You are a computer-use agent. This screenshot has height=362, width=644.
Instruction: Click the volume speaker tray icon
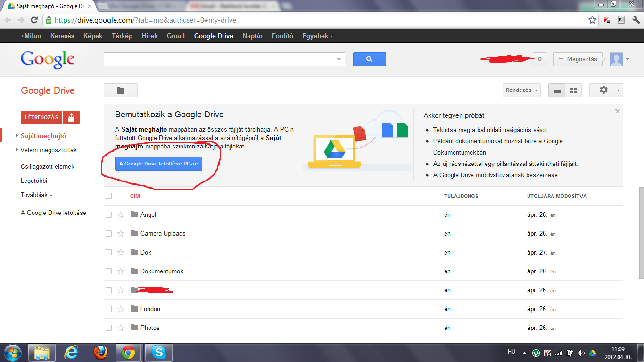click(581, 353)
